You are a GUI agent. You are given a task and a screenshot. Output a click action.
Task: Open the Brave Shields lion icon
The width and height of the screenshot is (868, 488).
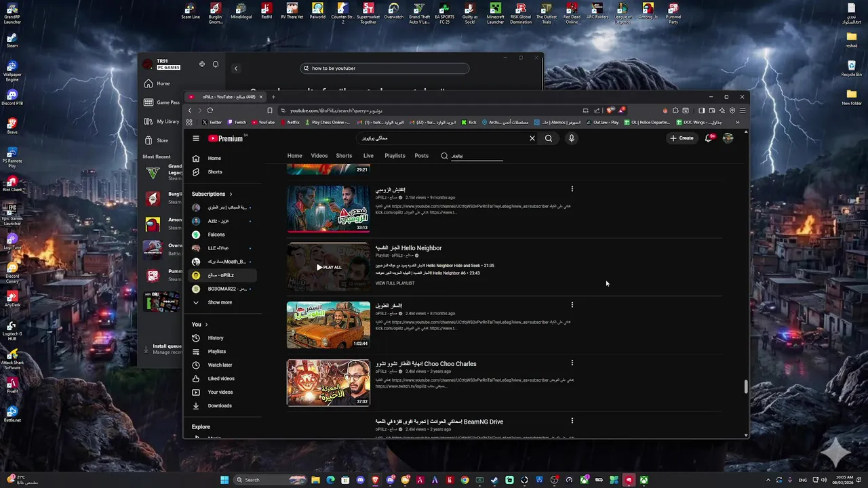[610, 110]
